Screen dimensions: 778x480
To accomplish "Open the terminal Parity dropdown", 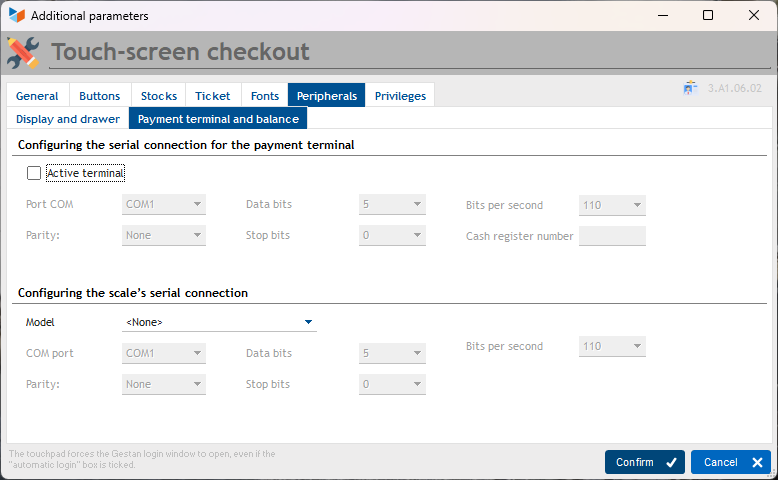I will [x=164, y=236].
